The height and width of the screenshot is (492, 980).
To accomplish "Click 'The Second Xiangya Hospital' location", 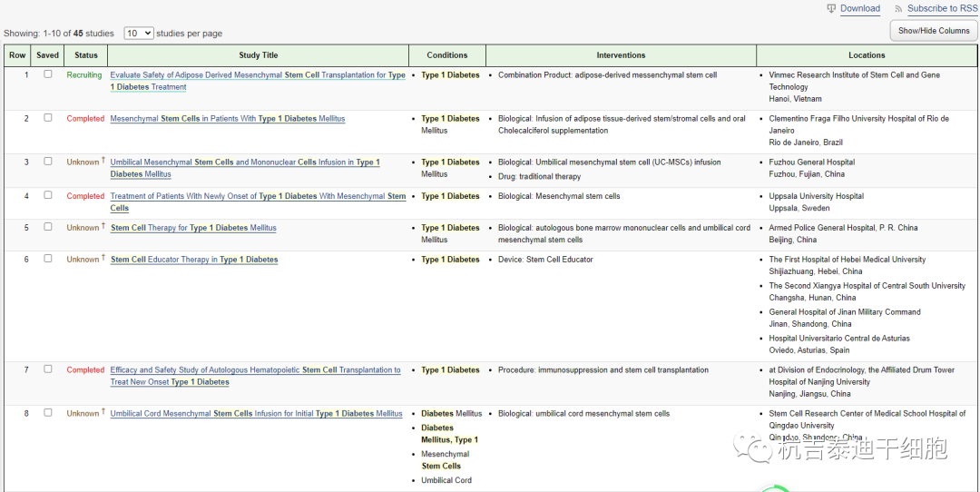I will tap(867, 286).
